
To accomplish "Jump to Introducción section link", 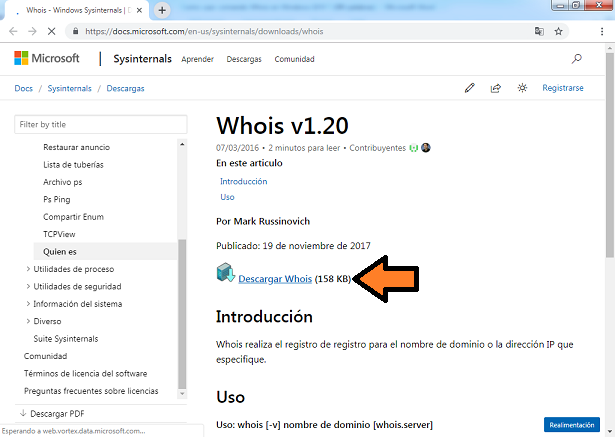I will 244,181.
